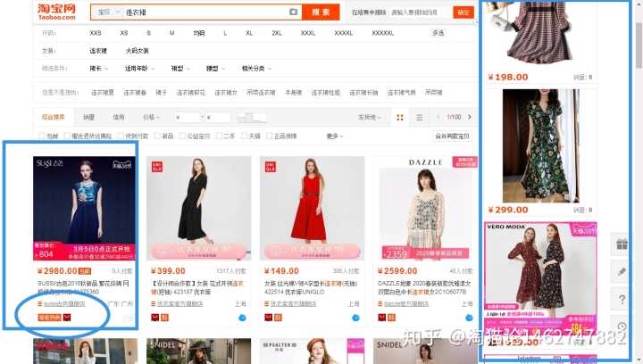Open the 发货地 location dropdown
The height and width of the screenshot is (364, 643).
370,117
